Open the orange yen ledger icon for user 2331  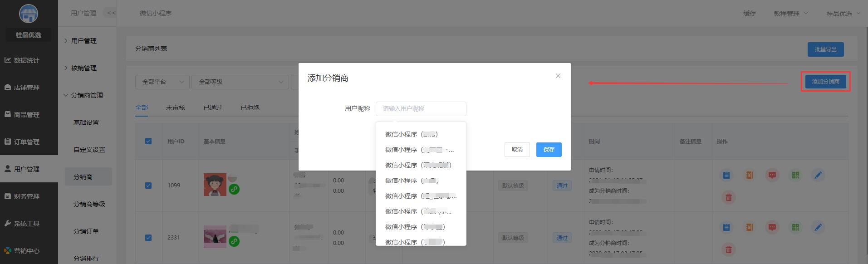coord(749,227)
